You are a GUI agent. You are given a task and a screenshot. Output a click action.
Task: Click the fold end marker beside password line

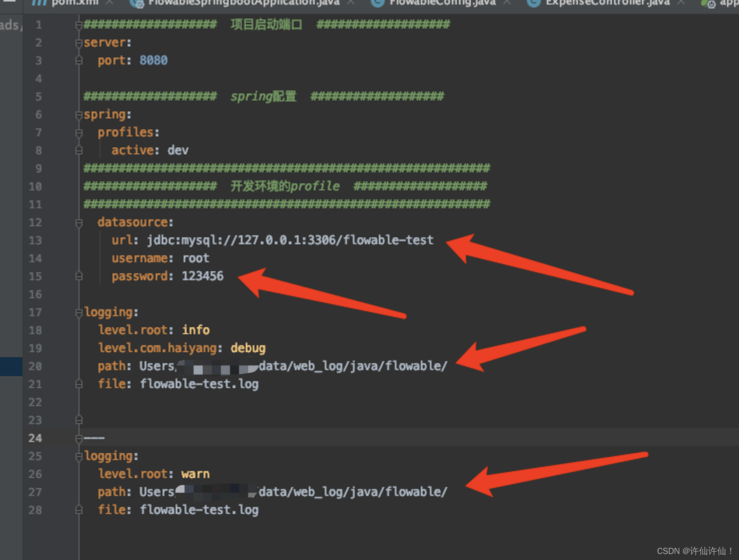79,276
